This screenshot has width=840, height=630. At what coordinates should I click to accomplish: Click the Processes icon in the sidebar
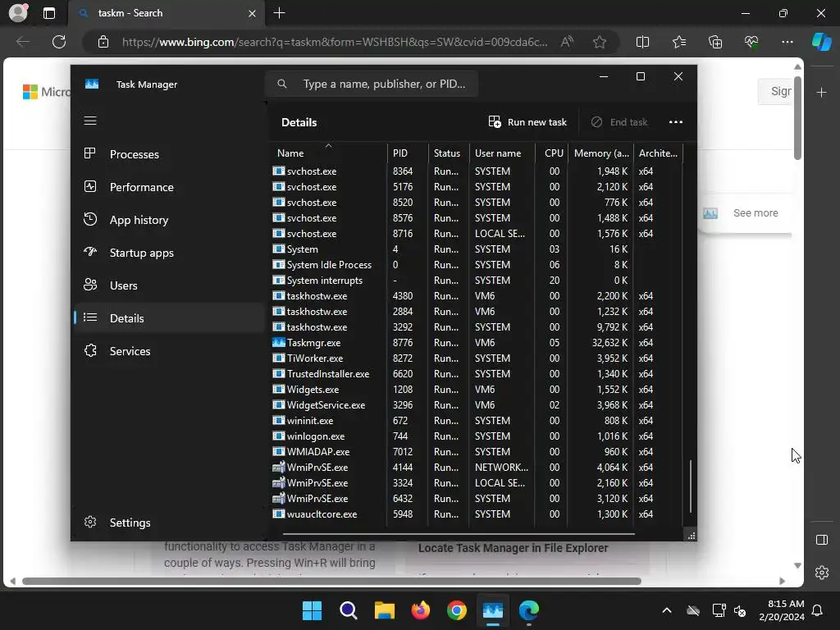(x=90, y=153)
